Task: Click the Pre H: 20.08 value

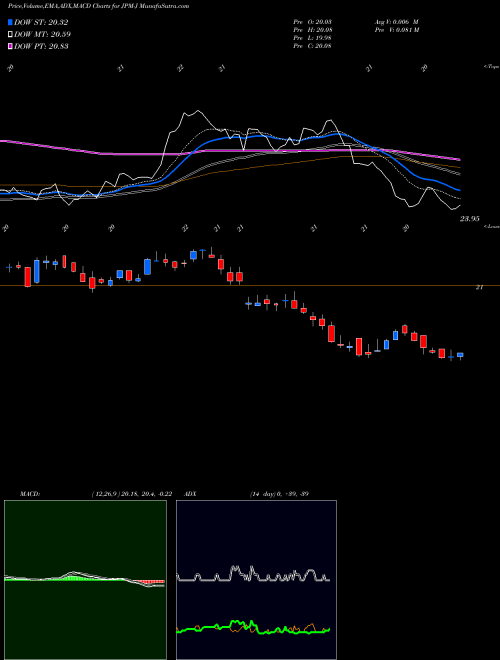Action: pyautogui.click(x=312, y=30)
